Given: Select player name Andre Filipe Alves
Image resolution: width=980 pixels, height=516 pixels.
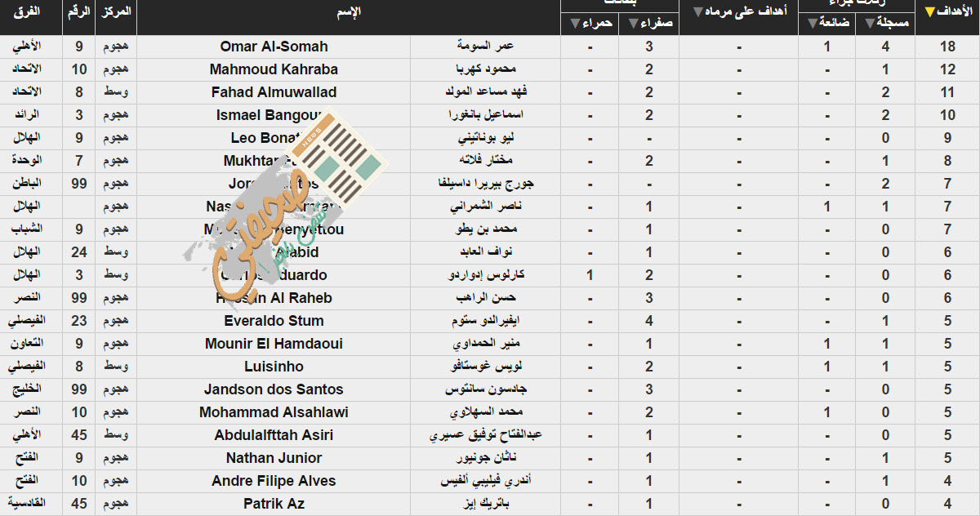Looking at the screenshot, I should click(x=274, y=481).
